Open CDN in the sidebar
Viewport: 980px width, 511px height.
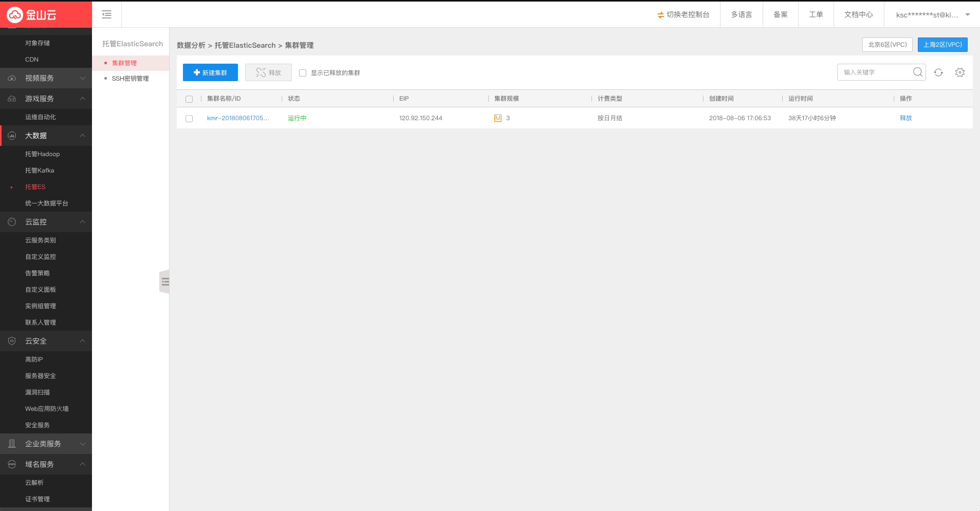coord(32,60)
